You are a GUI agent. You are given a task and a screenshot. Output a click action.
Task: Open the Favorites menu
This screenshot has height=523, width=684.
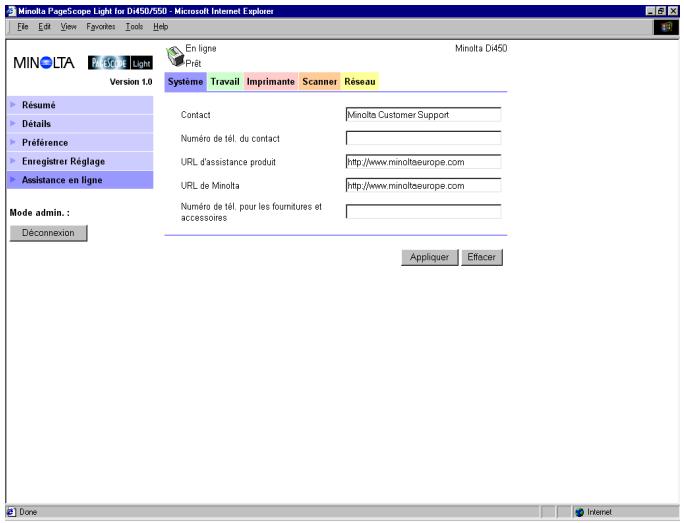pos(101,27)
